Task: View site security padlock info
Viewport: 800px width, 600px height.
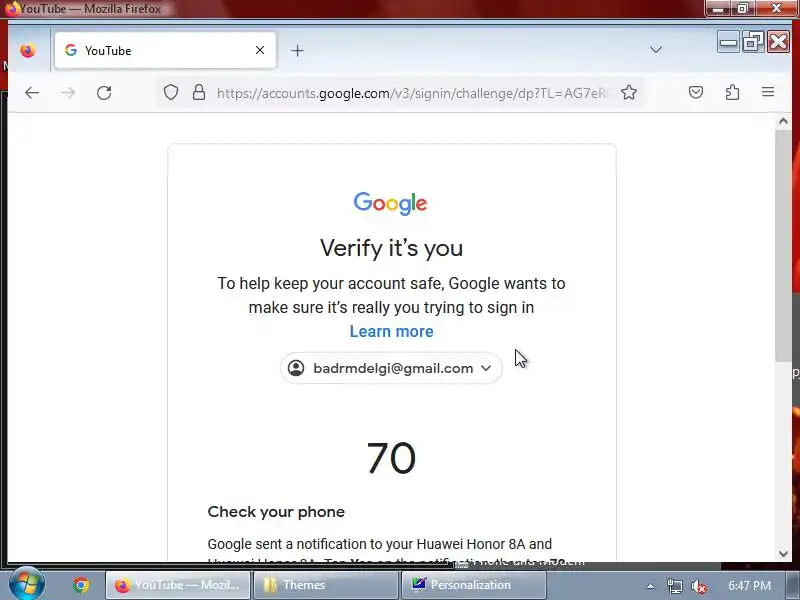Action: (x=199, y=92)
